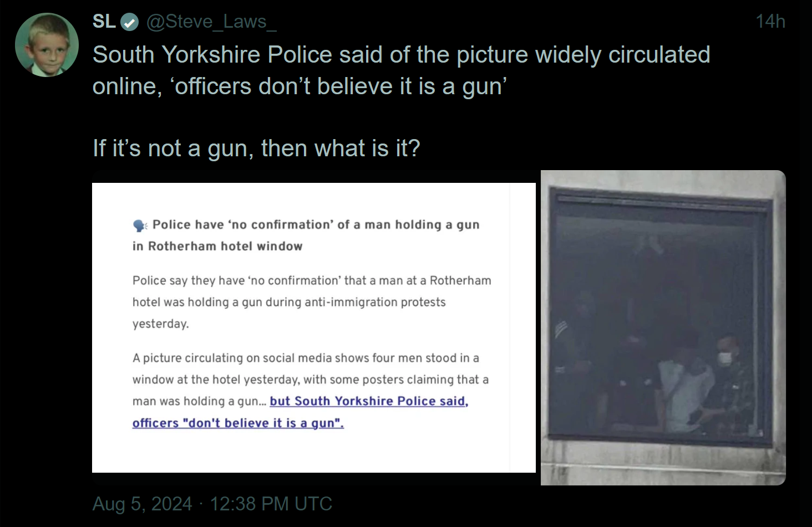Open the @Steve_Laws_ handle
812x527 pixels.
(211, 22)
